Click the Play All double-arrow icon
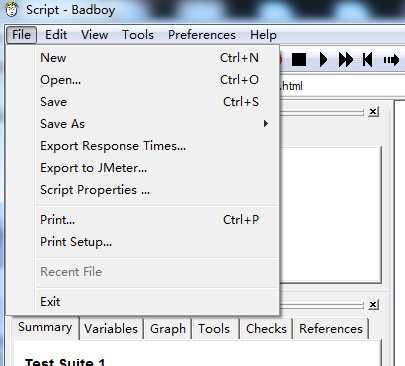The width and height of the screenshot is (405, 366). tap(346, 60)
